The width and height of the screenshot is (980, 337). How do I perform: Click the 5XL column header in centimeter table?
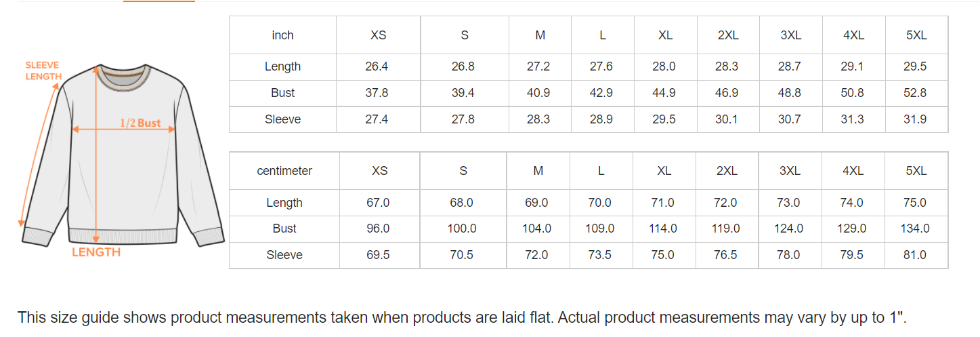coord(916,171)
